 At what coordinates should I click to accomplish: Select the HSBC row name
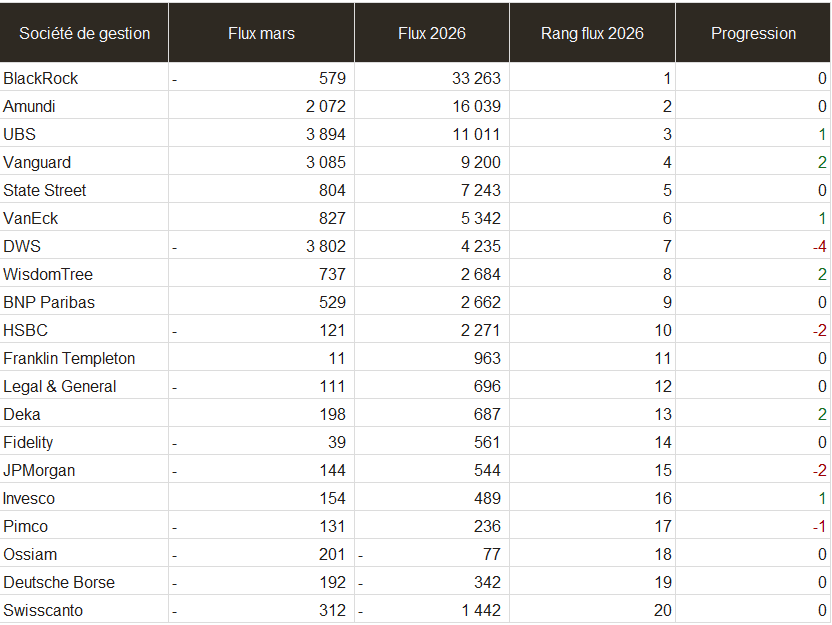tap(25, 331)
